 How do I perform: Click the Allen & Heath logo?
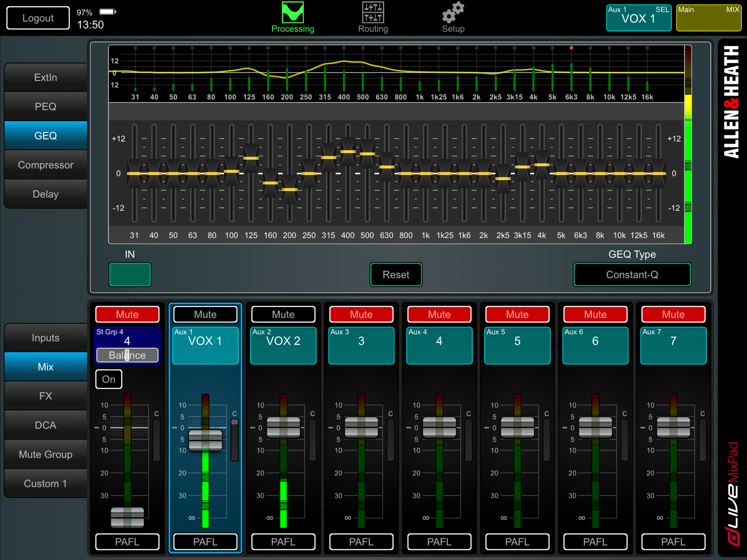pos(731,101)
